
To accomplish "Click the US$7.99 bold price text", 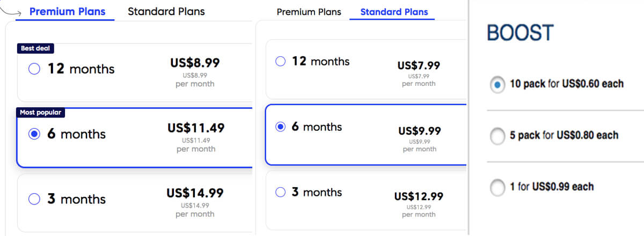I will pos(419,65).
